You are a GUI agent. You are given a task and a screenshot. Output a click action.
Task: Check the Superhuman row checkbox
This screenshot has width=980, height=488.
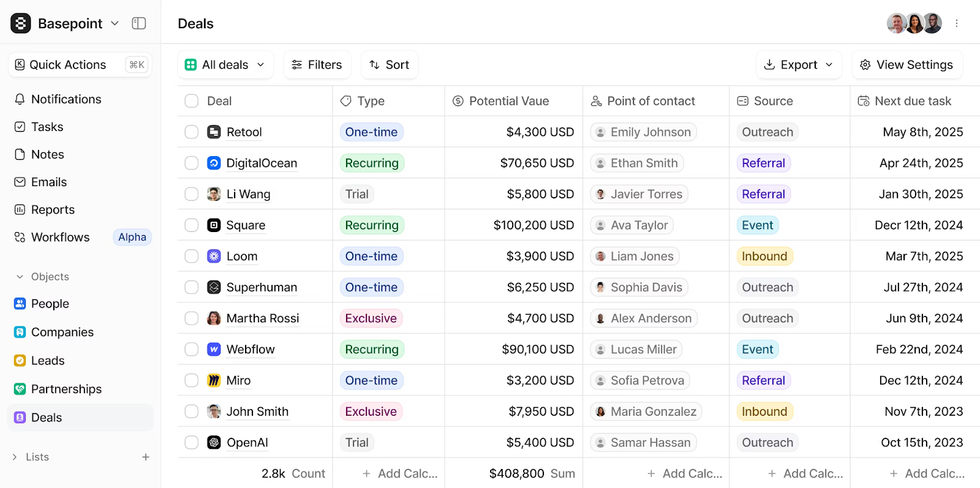pos(192,287)
